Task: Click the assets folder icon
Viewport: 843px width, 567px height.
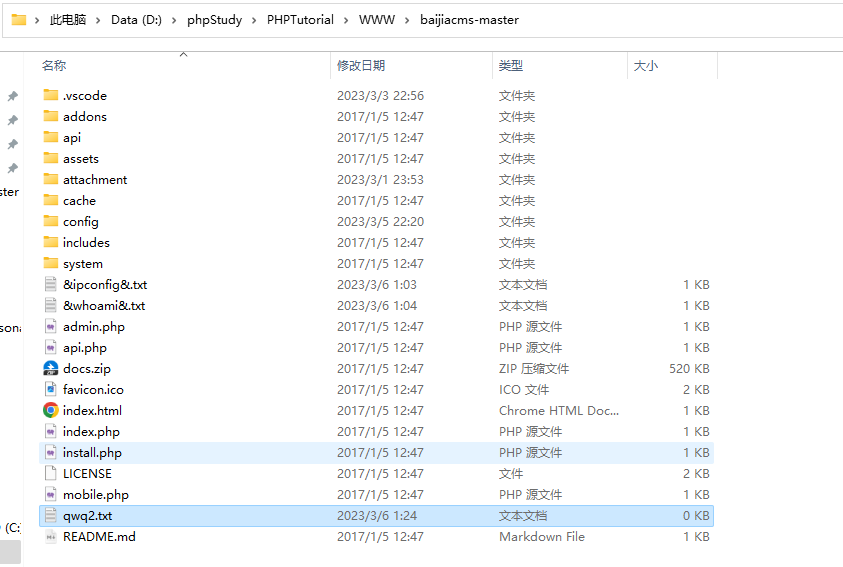Action: tap(51, 158)
